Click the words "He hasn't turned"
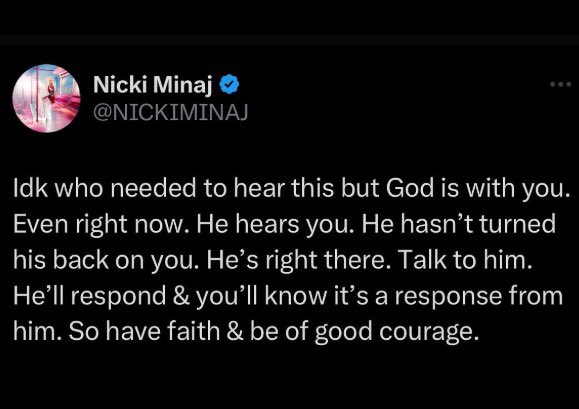The image size is (579, 409). [458, 224]
